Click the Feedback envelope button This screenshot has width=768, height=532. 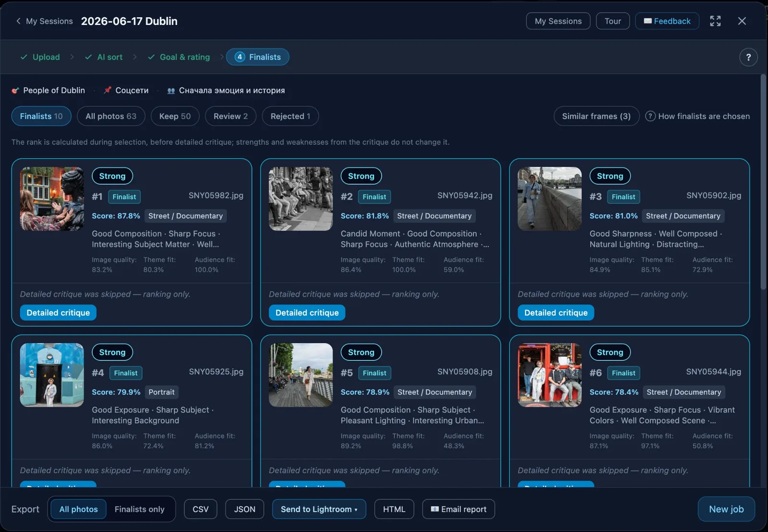pos(667,21)
